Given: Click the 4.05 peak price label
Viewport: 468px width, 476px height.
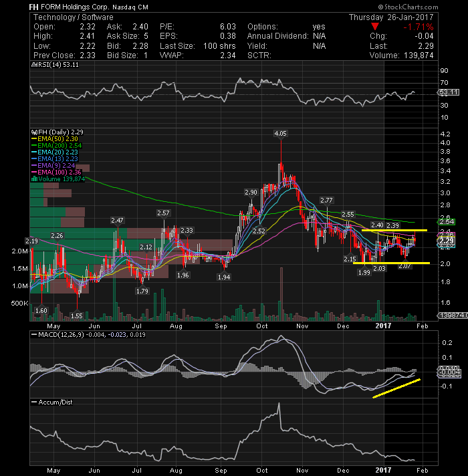Looking at the screenshot, I should point(280,134).
